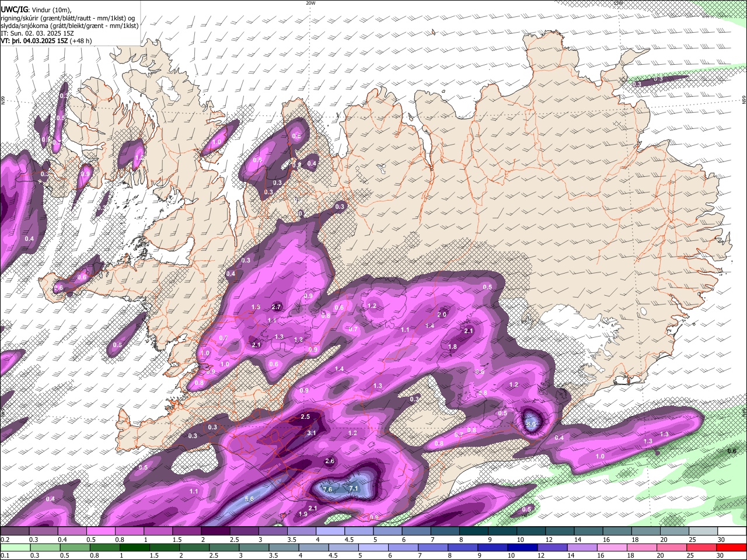Click the 'rigning/skúrir' legend description line
The width and height of the screenshot is (747, 560).
[x=68, y=17]
